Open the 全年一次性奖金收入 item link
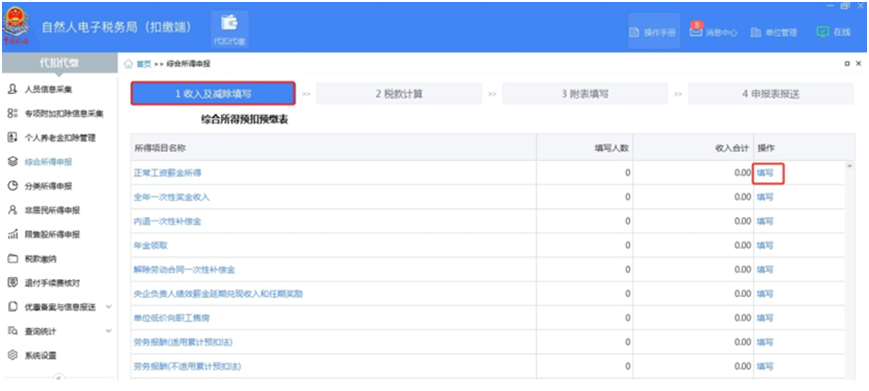This screenshot has height=391, width=869. (x=171, y=197)
